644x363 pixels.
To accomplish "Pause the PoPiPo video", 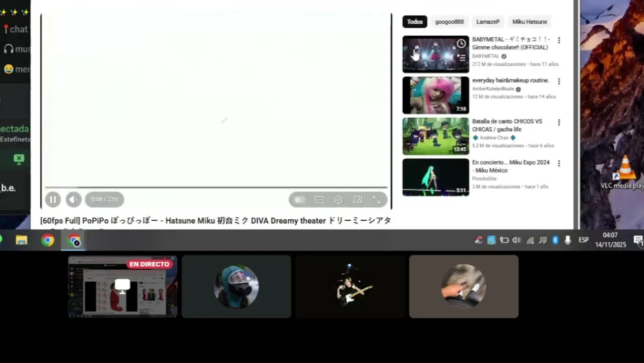I will point(53,200).
